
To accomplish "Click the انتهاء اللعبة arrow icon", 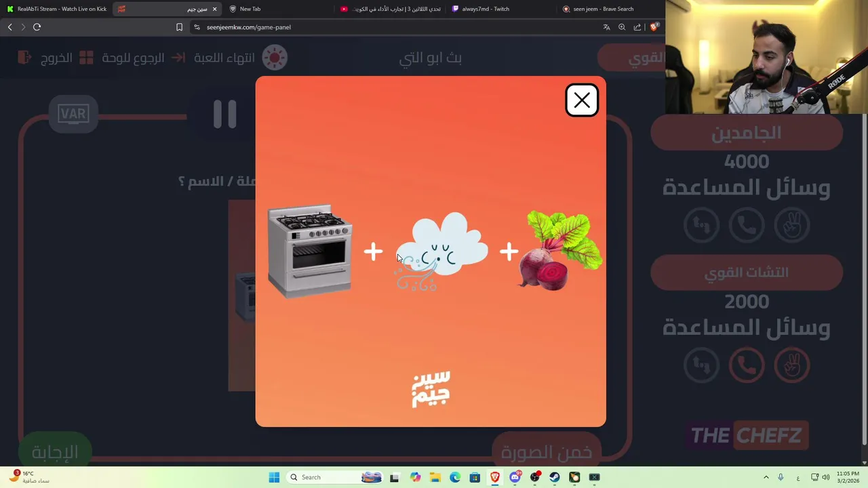I will [x=178, y=58].
